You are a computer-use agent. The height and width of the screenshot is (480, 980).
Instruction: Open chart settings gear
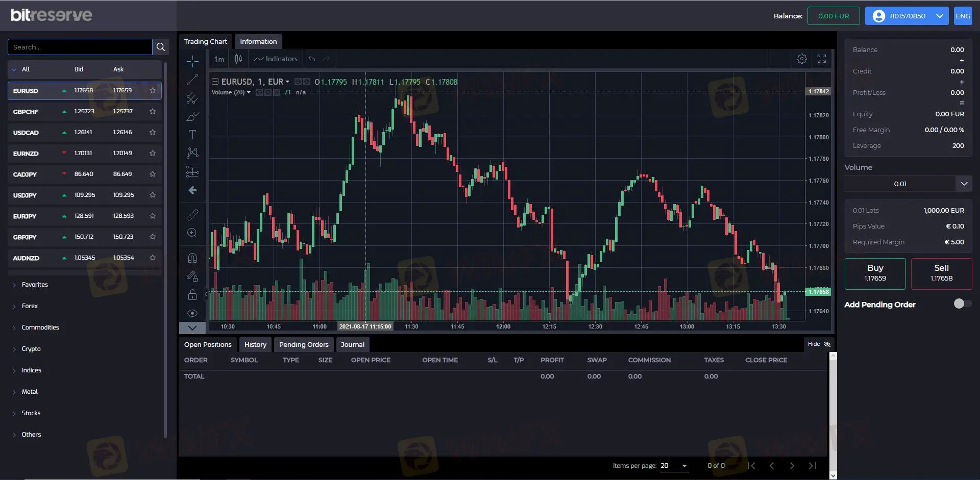pyautogui.click(x=801, y=59)
